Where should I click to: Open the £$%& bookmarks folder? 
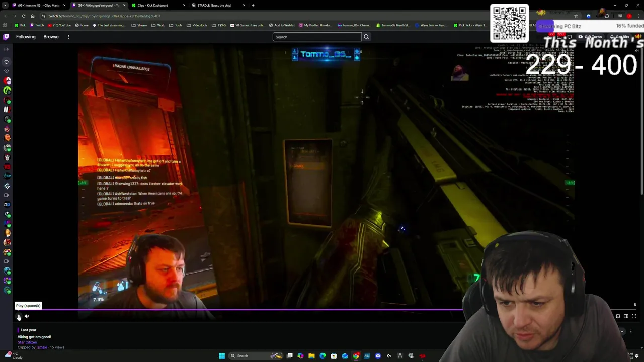pos(219,25)
